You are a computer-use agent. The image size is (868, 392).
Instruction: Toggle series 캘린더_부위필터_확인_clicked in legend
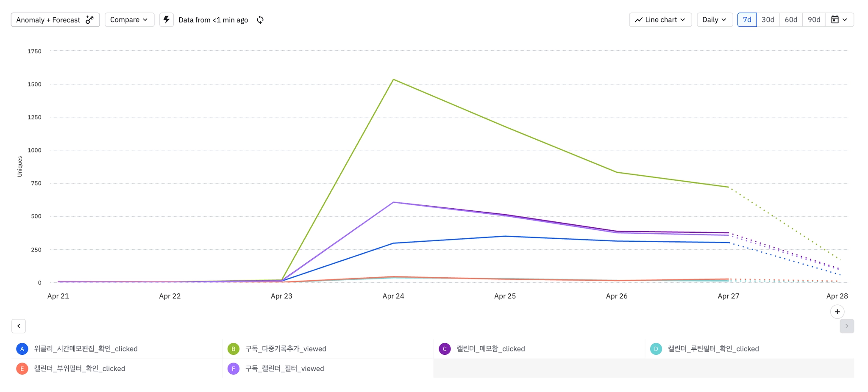[x=80, y=369]
